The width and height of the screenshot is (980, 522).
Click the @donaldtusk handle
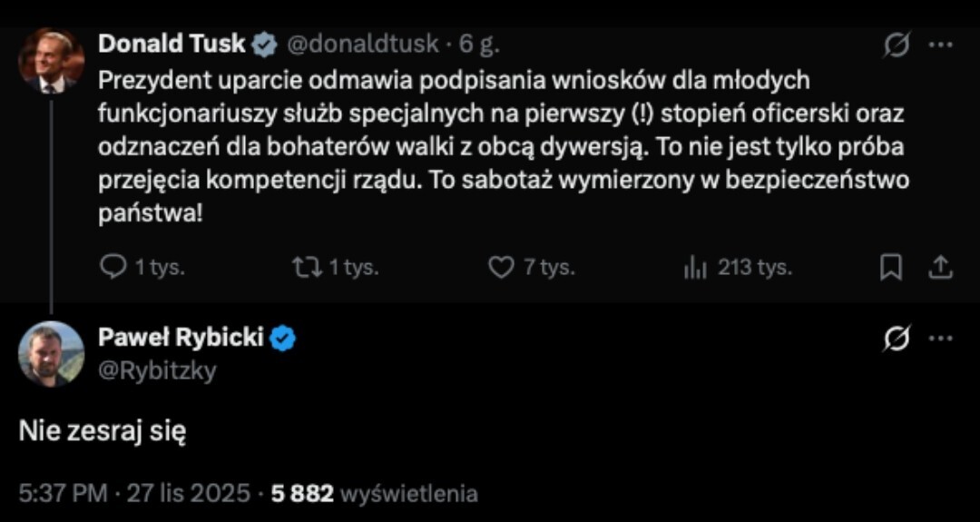[363, 44]
